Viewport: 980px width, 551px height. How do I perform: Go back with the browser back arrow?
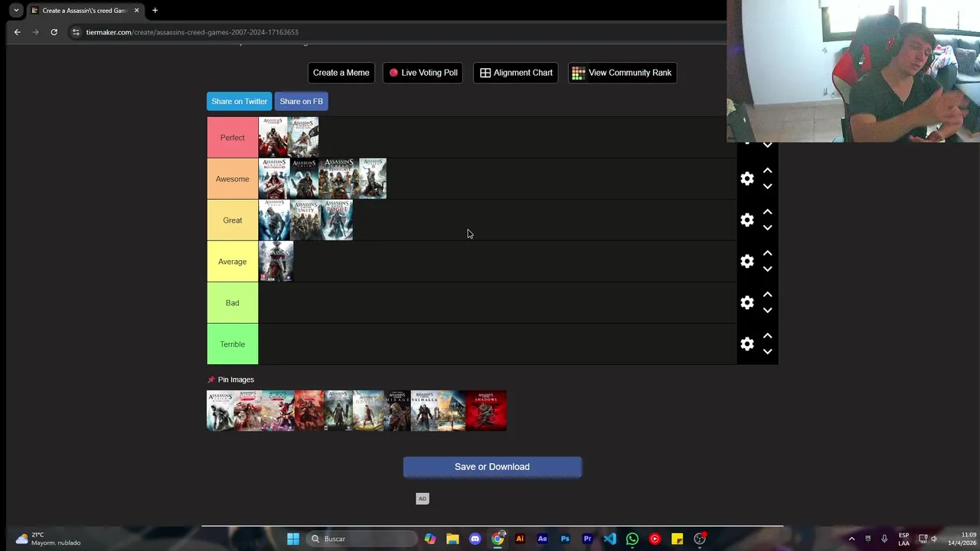tap(17, 32)
